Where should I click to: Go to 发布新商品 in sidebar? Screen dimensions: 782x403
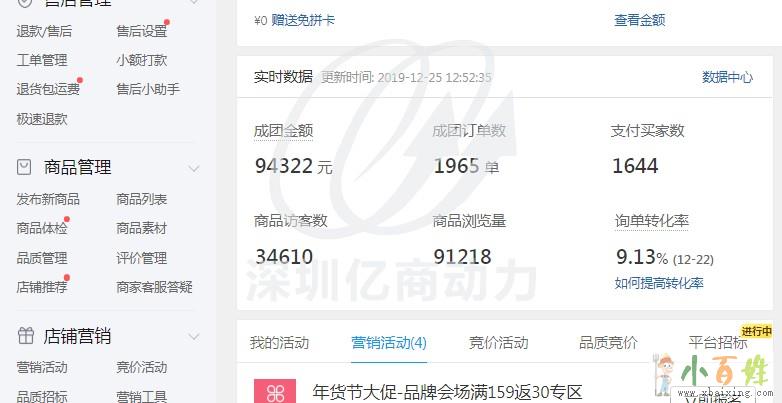pyautogui.click(x=48, y=199)
